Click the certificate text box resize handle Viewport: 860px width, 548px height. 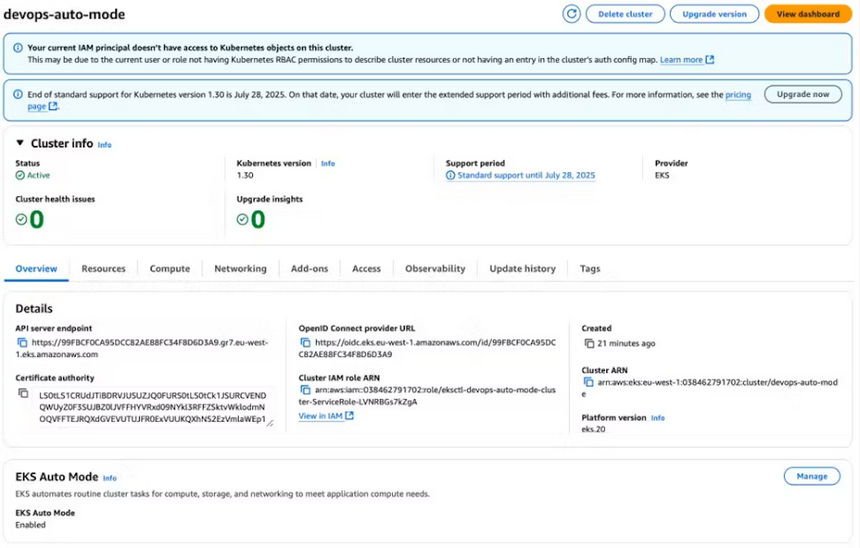tap(269, 423)
